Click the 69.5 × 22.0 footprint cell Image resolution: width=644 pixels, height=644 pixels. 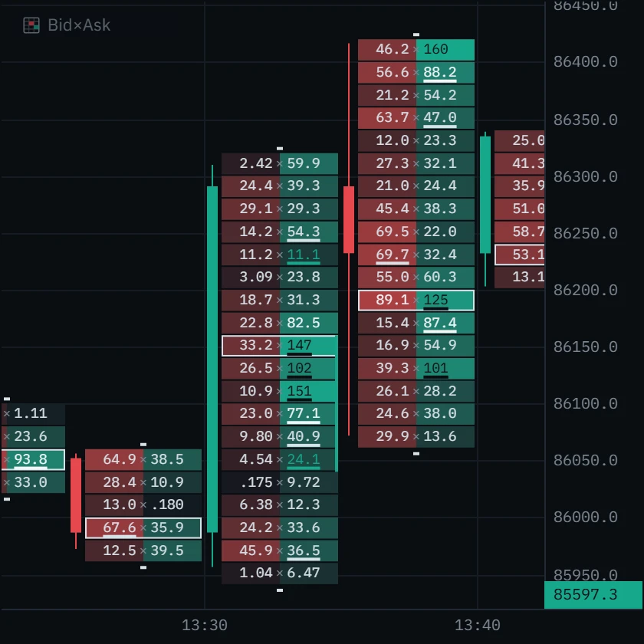tap(416, 232)
